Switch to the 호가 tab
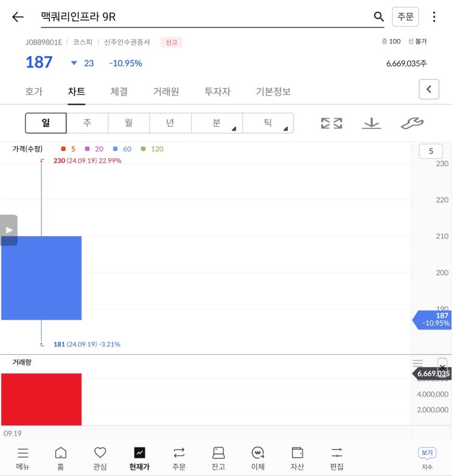This screenshot has width=452, height=476. (34, 91)
